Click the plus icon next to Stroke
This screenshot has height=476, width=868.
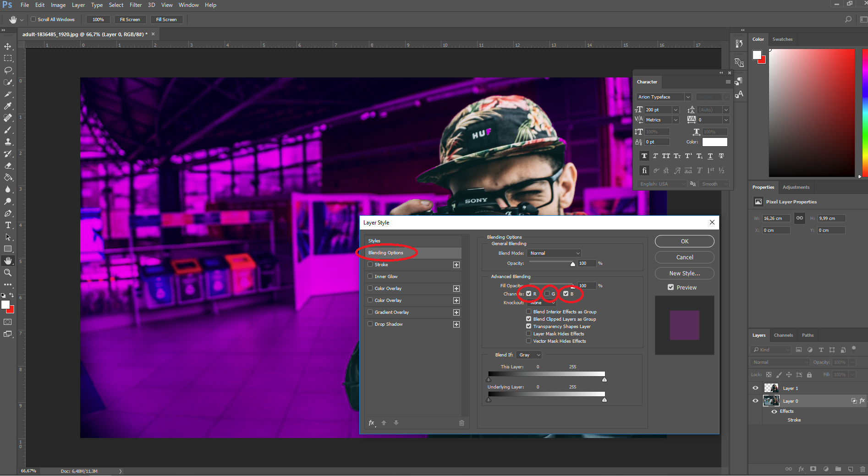tap(456, 265)
